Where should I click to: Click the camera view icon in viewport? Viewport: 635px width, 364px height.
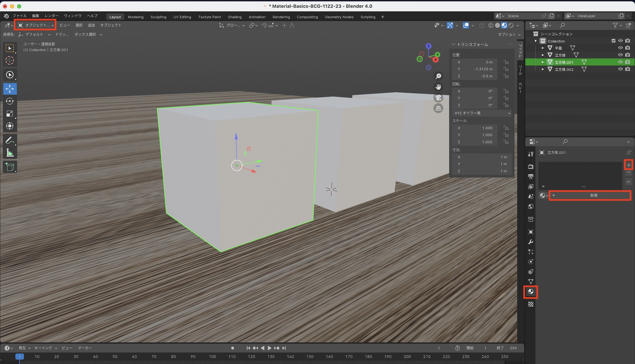click(x=438, y=97)
